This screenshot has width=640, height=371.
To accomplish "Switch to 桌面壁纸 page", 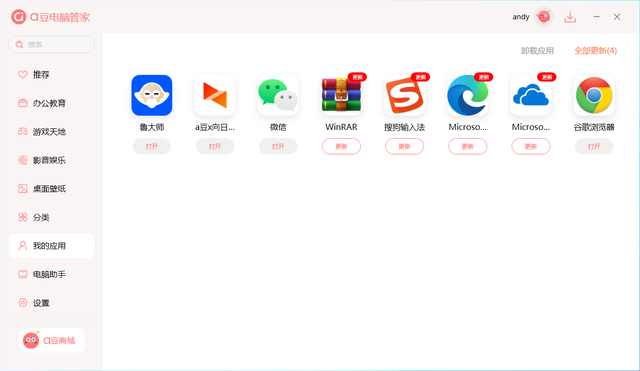I will [x=51, y=189].
